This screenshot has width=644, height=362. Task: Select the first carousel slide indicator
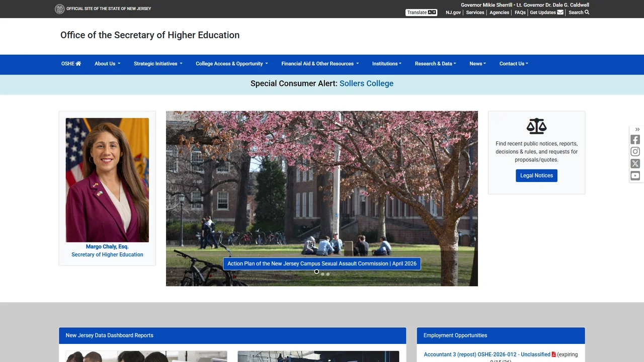tap(316, 271)
